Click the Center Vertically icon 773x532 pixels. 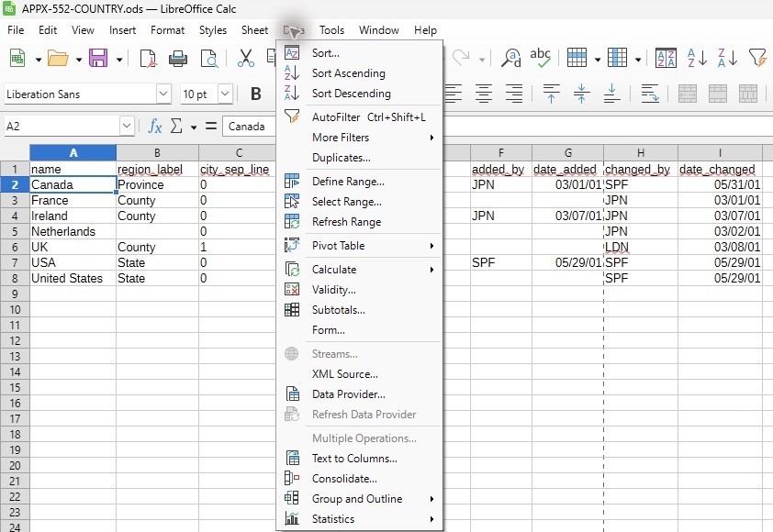[581, 94]
